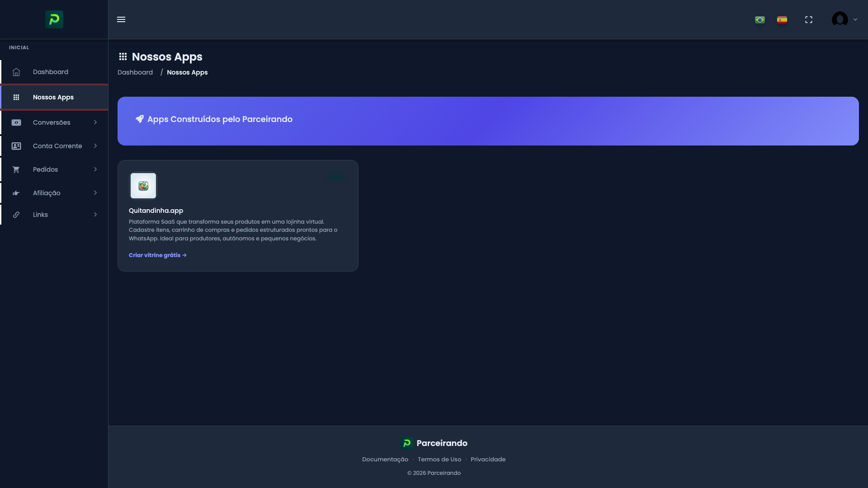Viewport: 868px width, 488px height.
Task: Click the Parceirando logo in sidebar
Action: (54, 19)
